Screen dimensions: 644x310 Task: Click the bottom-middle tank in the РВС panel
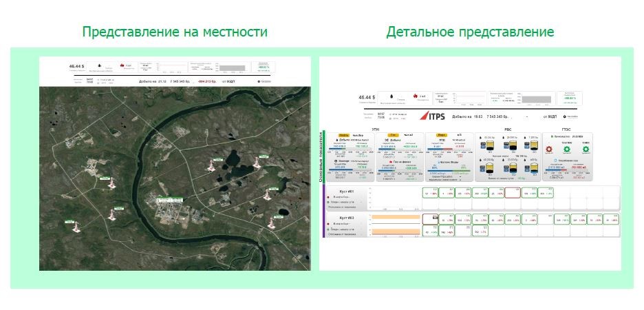coord(513,167)
